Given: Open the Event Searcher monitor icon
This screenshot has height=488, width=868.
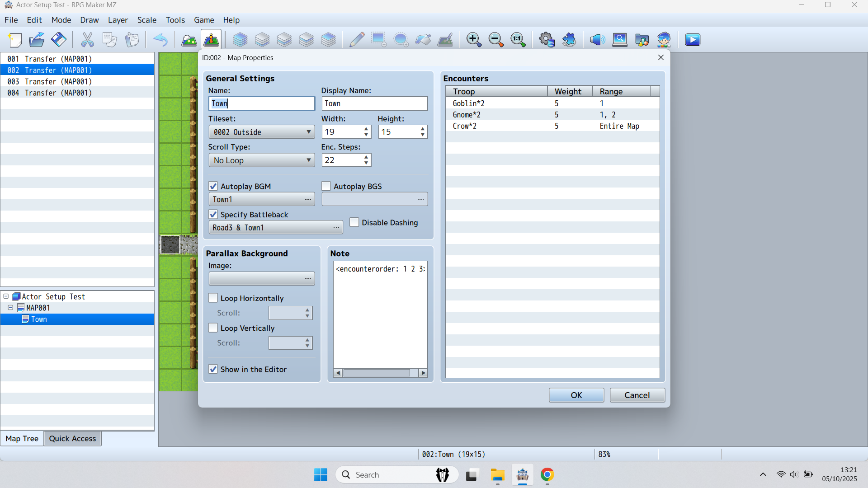Looking at the screenshot, I should tap(620, 40).
